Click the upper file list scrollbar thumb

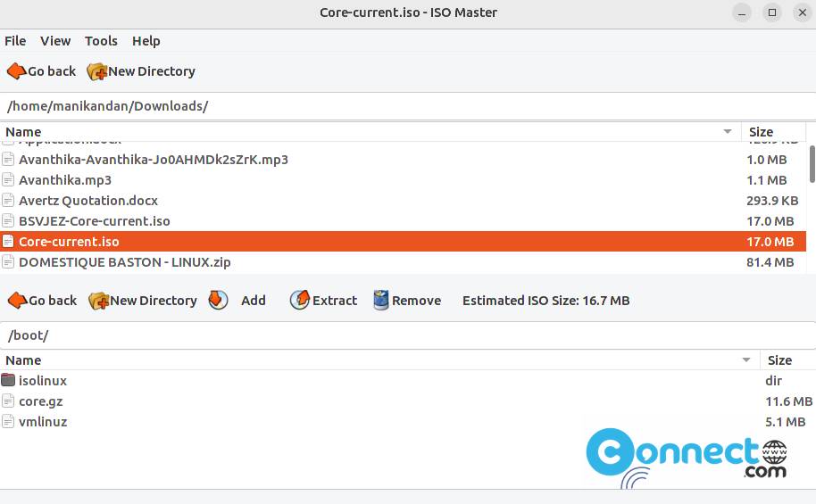point(812,164)
